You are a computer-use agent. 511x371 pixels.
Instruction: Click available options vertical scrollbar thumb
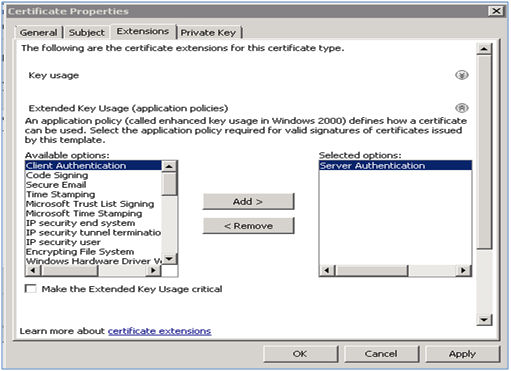169,184
